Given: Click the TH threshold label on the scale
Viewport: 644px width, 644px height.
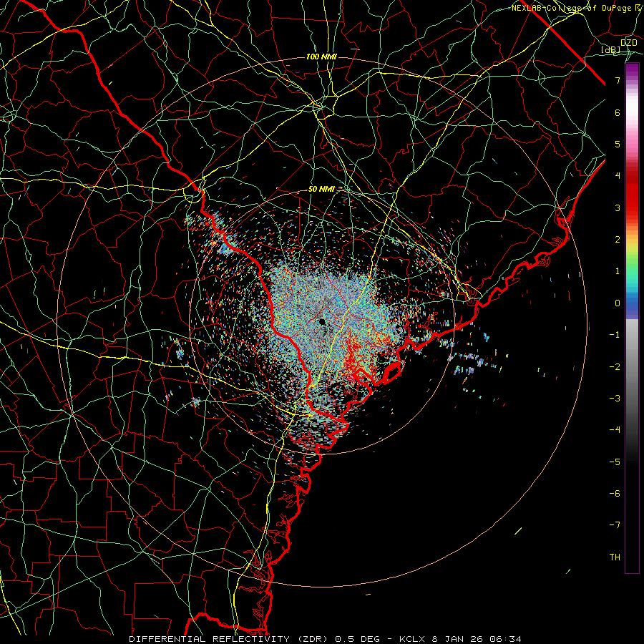Looking at the screenshot, I should point(615,557).
